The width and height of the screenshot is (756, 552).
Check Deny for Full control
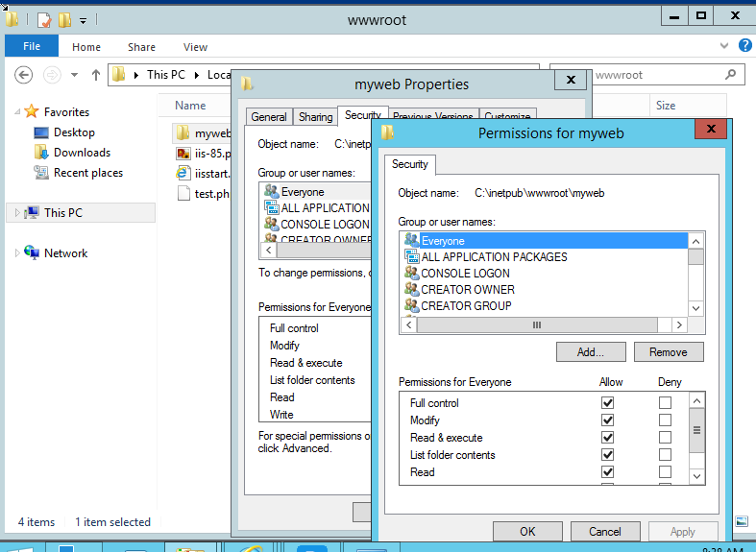tap(665, 402)
